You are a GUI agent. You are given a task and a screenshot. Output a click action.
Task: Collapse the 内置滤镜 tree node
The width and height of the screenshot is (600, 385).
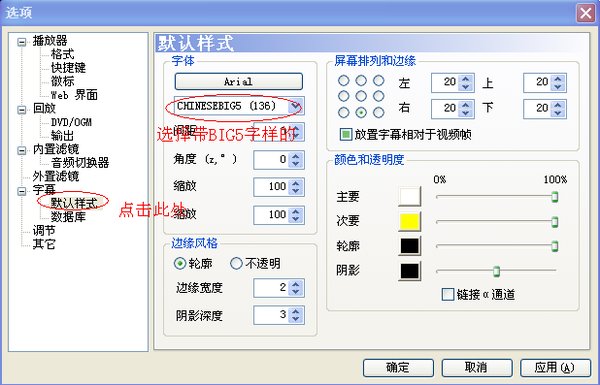tap(22, 150)
